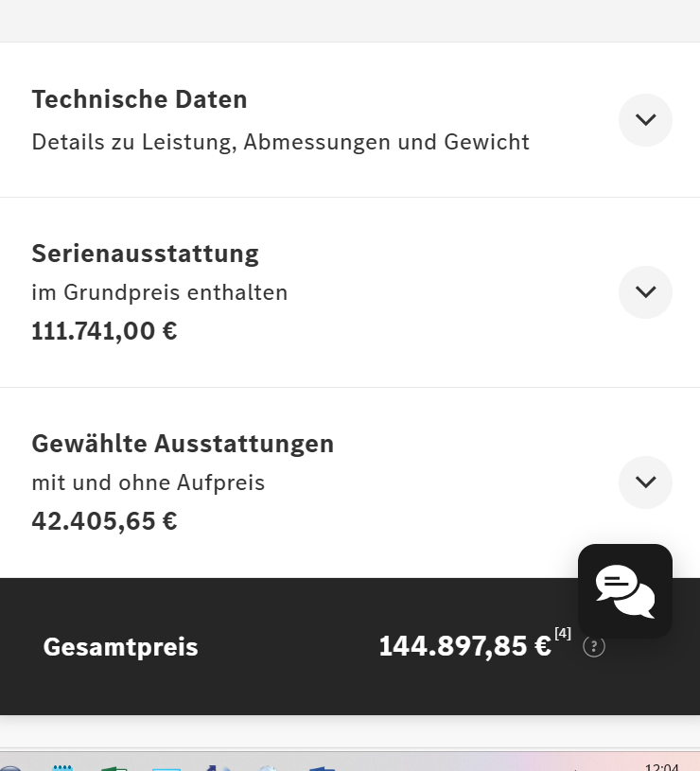Click the 42.405,65 € options price
The image size is (700, 771).
point(104,521)
